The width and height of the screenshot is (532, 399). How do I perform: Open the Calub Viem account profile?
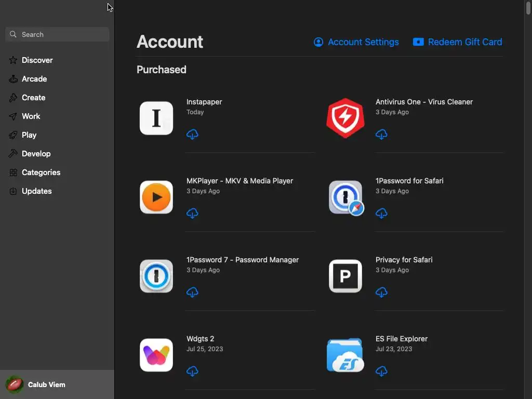[x=57, y=384]
